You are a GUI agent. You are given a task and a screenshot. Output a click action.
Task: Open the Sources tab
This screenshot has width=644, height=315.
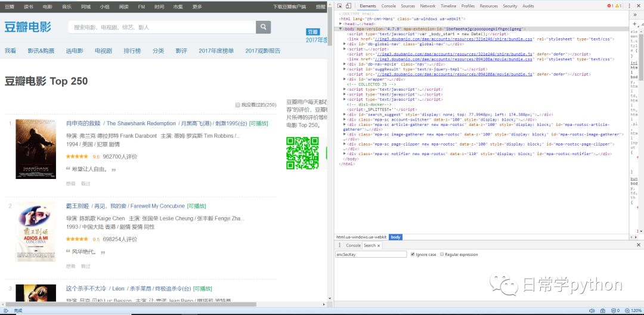coord(408,6)
